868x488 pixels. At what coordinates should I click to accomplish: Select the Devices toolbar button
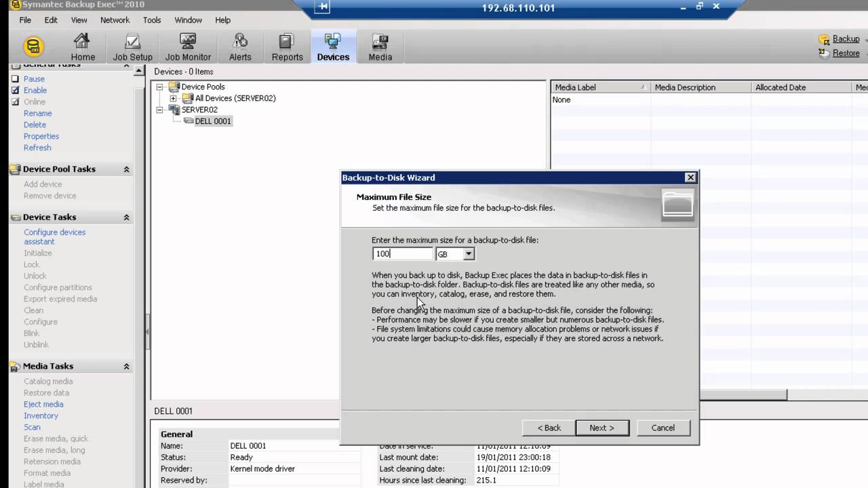click(x=333, y=47)
